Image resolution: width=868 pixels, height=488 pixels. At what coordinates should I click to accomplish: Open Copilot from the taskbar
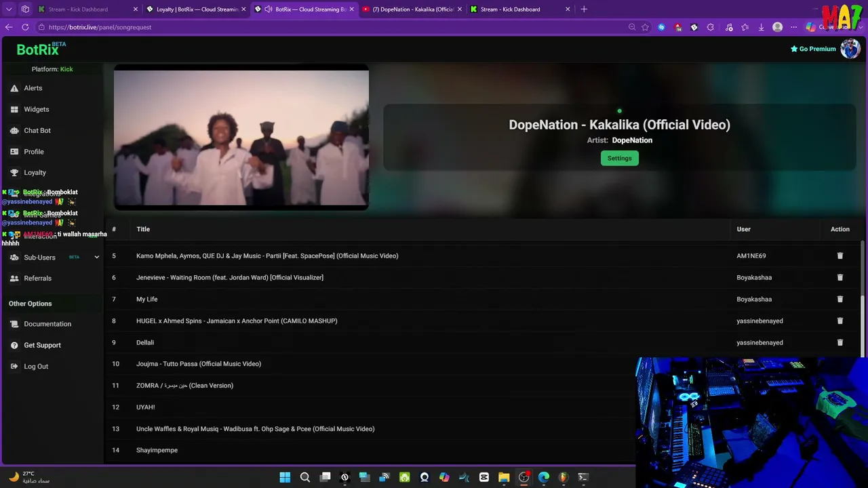[444, 477]
